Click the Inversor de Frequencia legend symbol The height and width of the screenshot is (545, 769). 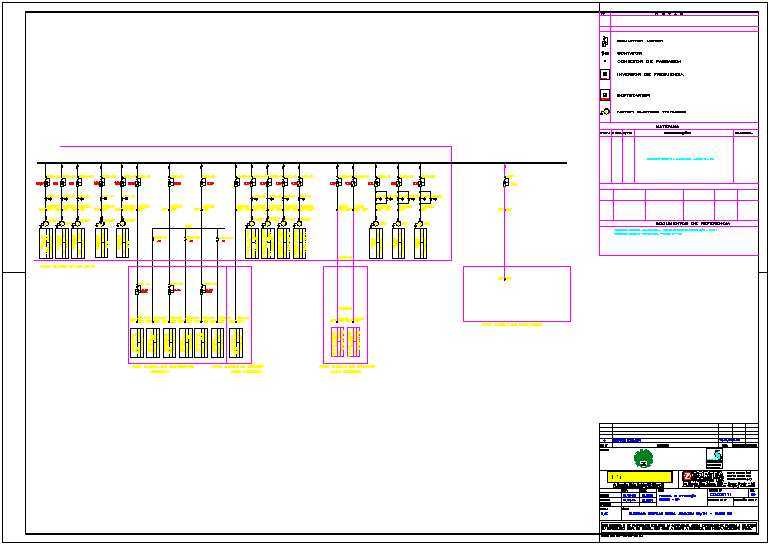coord(604,74)
